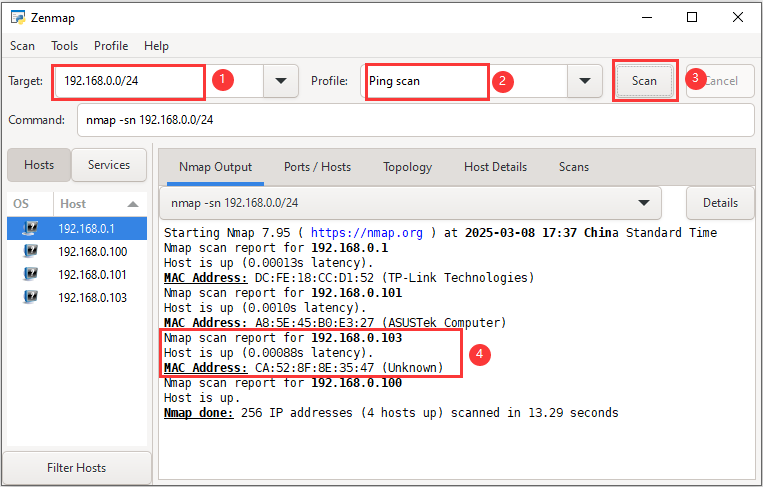Open the Tools menu
The image size is (763, 487).
click(64, 46)
